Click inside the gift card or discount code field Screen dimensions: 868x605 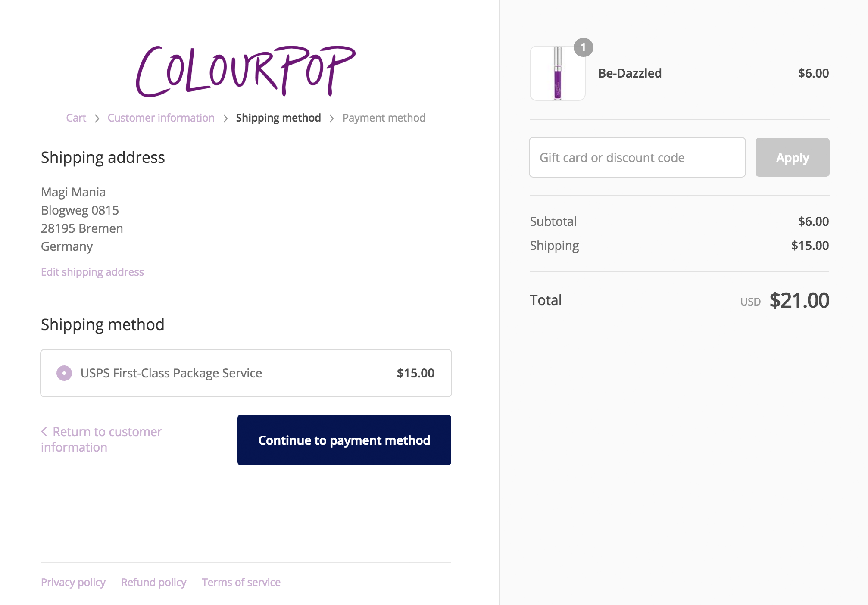(x=637, y=157)
